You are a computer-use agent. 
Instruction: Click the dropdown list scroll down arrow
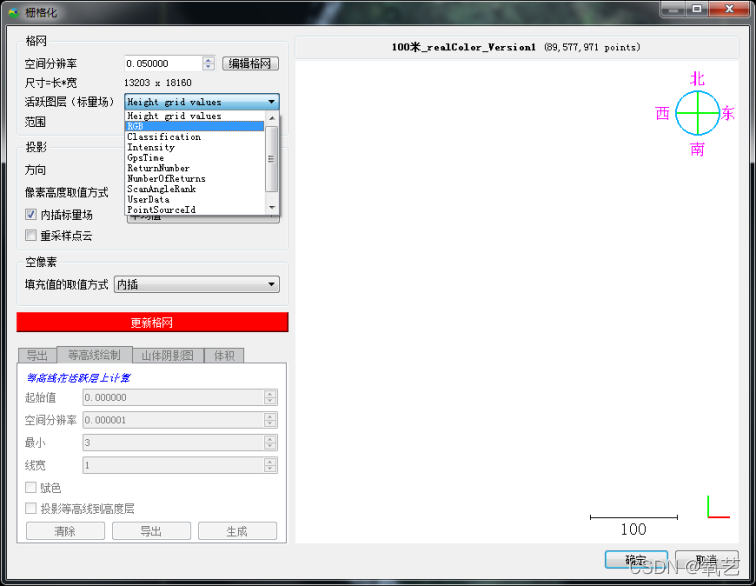pyautogui.click(x=272, y=208)
